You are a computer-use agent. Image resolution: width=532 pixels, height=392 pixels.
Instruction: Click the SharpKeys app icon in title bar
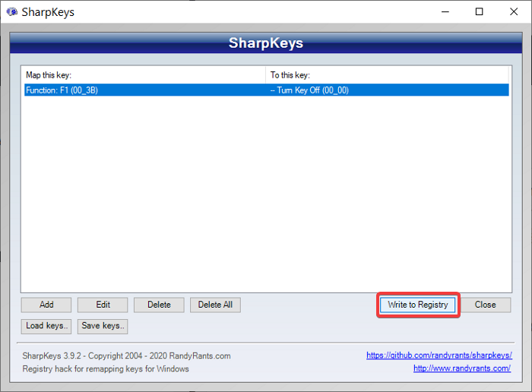click(x=12, y=12)
